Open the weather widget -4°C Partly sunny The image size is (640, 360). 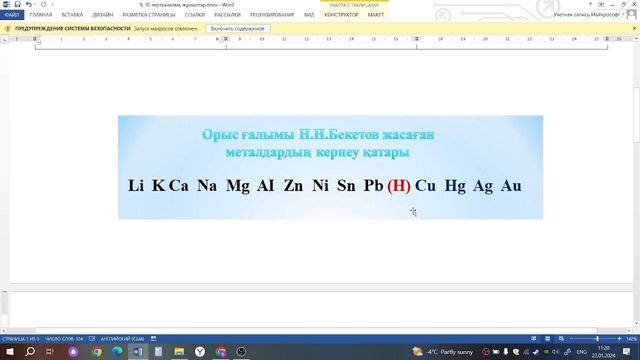(442, 351)
